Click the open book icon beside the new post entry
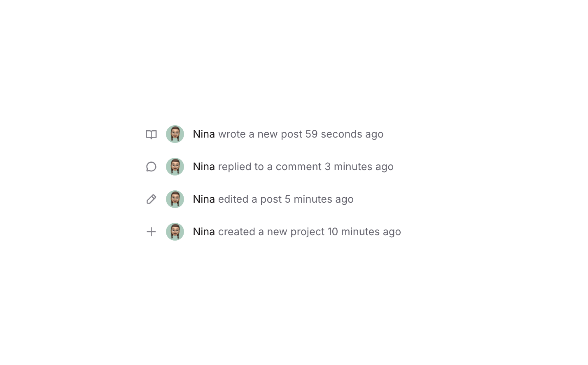 point(151,134)
